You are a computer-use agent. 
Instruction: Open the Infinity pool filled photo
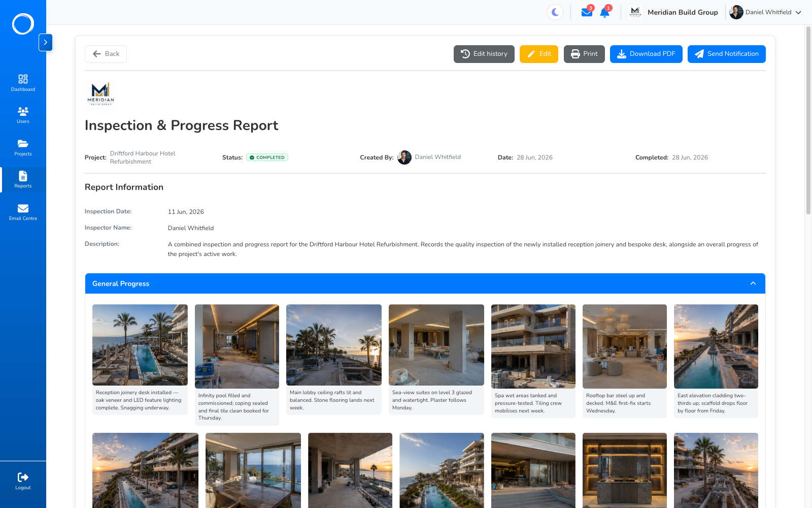click(237, 346)
